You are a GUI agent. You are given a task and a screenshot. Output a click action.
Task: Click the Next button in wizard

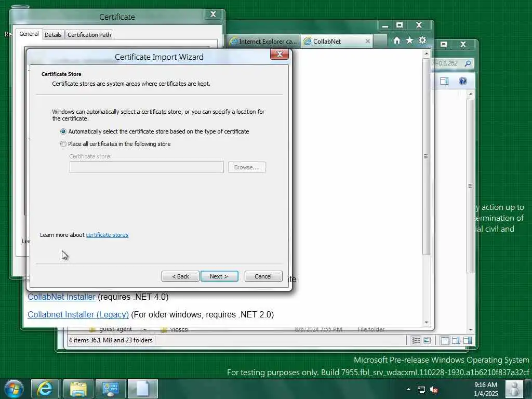pyautogui.click(x=219, y=276)
